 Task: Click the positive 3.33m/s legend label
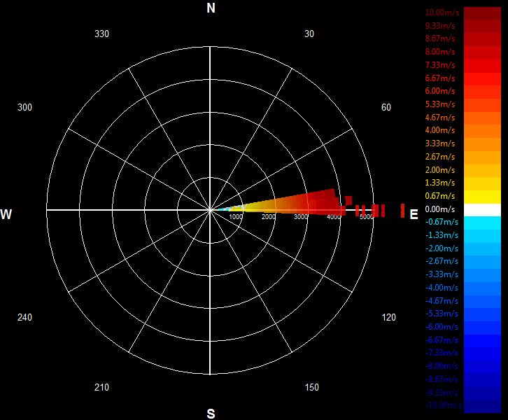coord(440,143)
